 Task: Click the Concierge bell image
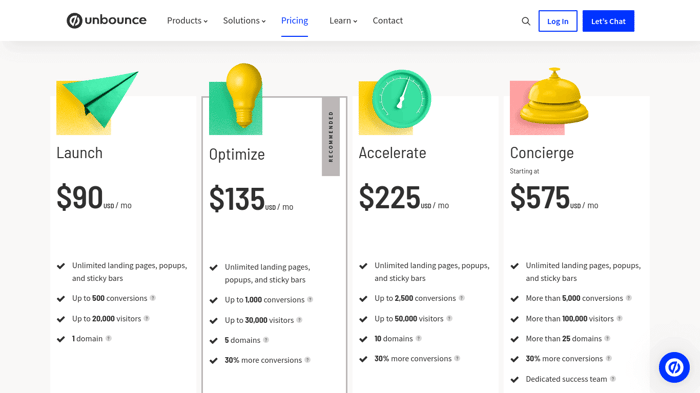click(549, 101)
